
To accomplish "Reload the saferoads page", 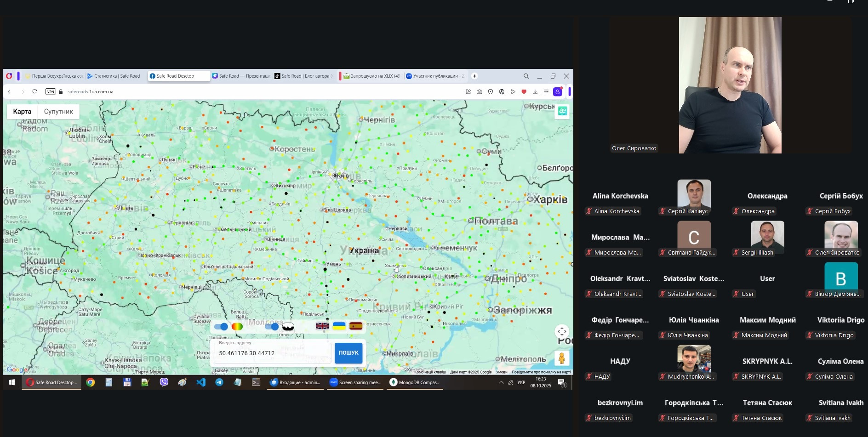I will tap(34, 92).
